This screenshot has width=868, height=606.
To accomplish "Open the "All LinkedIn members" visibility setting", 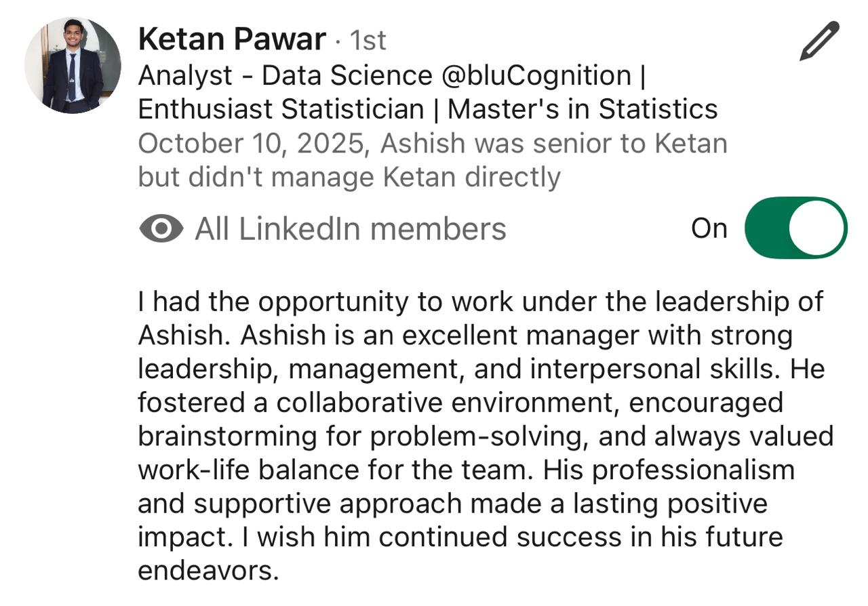I will pos(350,229).
